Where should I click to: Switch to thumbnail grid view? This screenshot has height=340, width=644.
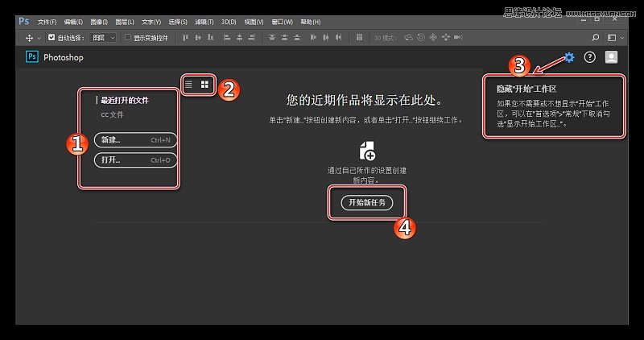click(204, 85)
